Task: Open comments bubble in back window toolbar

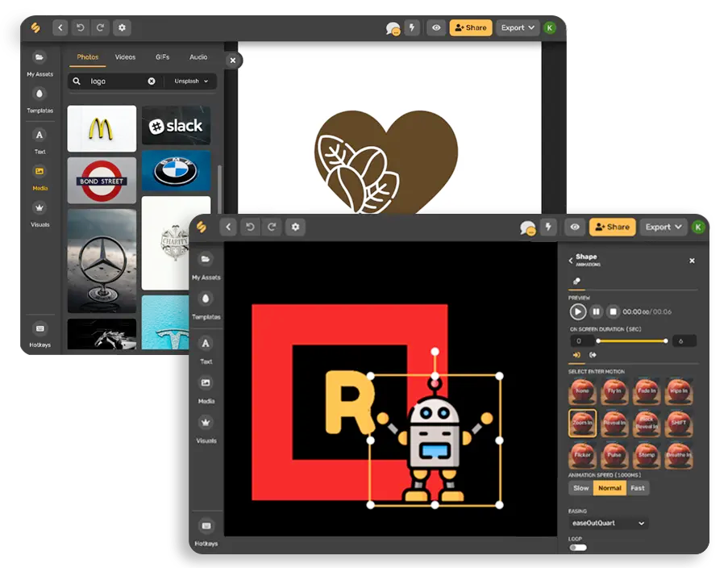Action: click(x=393, y=29)
